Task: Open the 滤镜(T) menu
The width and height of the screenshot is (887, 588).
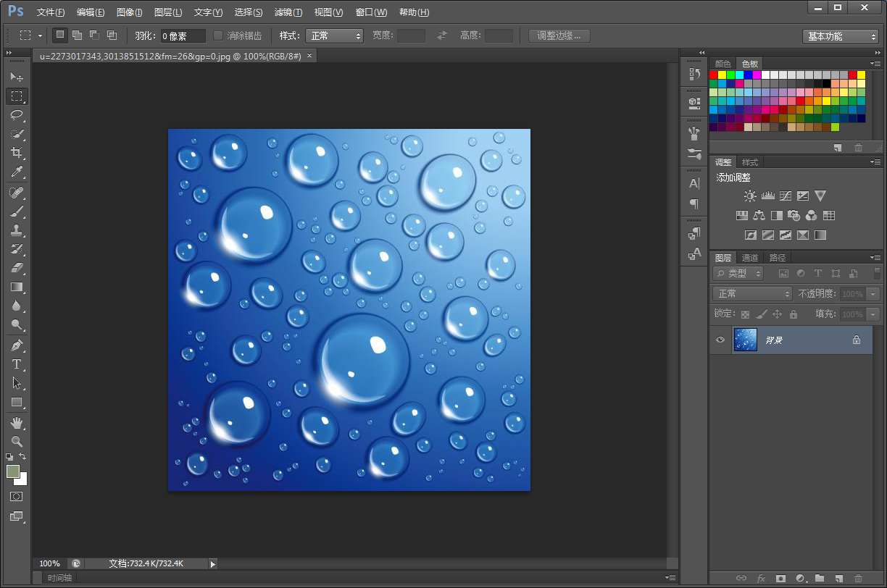Action: point(288,12)
